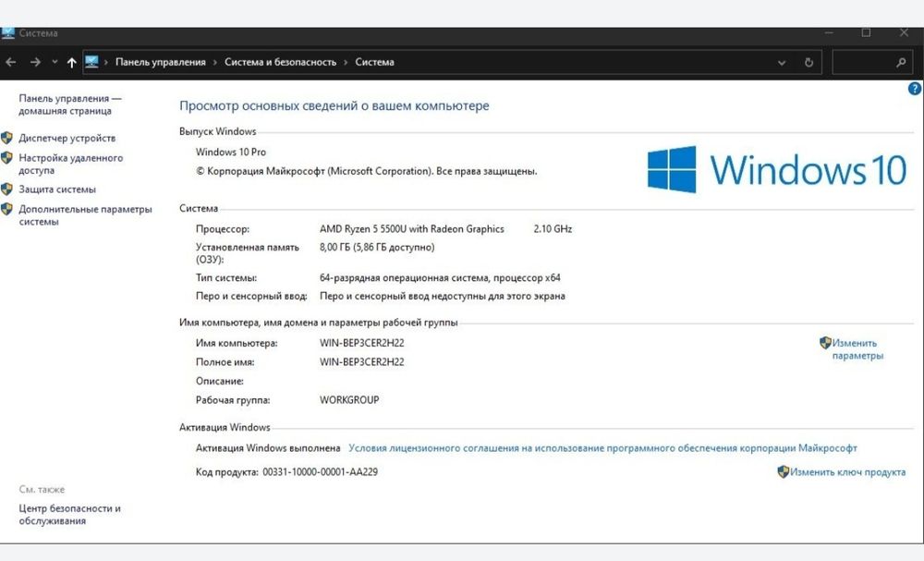Click 64-разрядная операционная система text
This screenshot has height=561, width=924.
point(440,277)
